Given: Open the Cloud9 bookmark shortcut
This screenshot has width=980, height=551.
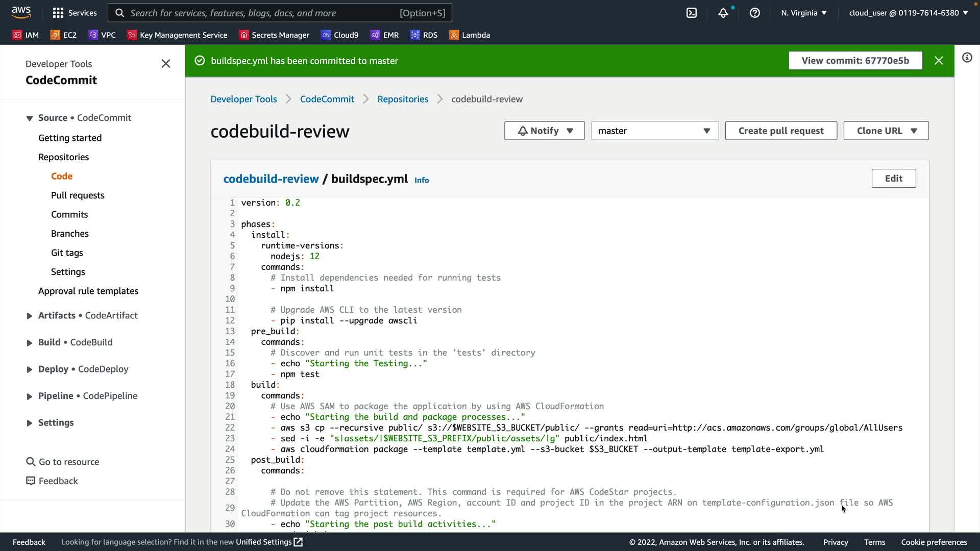Looking at the screenshot, I should pos(339,35).
